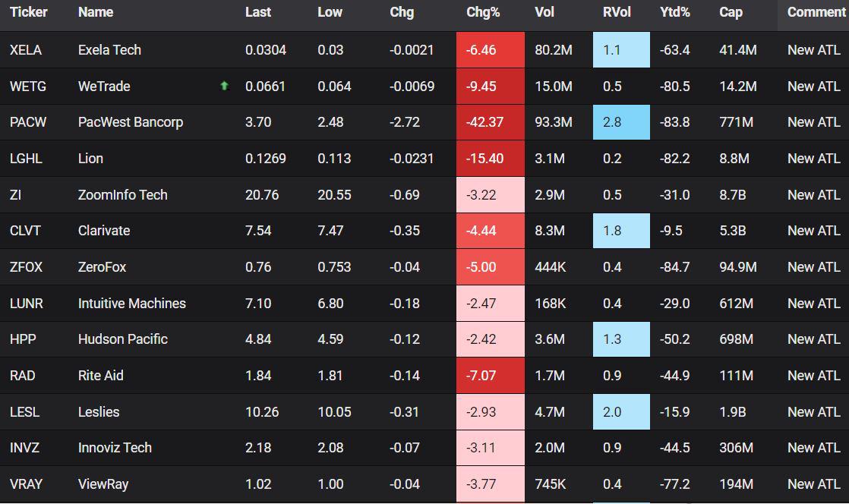
Task: Sort by the Last column header
Action: [x=258, y=12]
